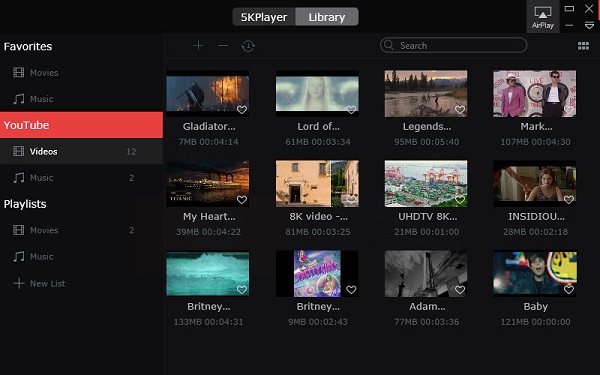The image size is (600, 375).
Task: Open the 9MB Britney... video thumbnail
Action: click(317, 274)
